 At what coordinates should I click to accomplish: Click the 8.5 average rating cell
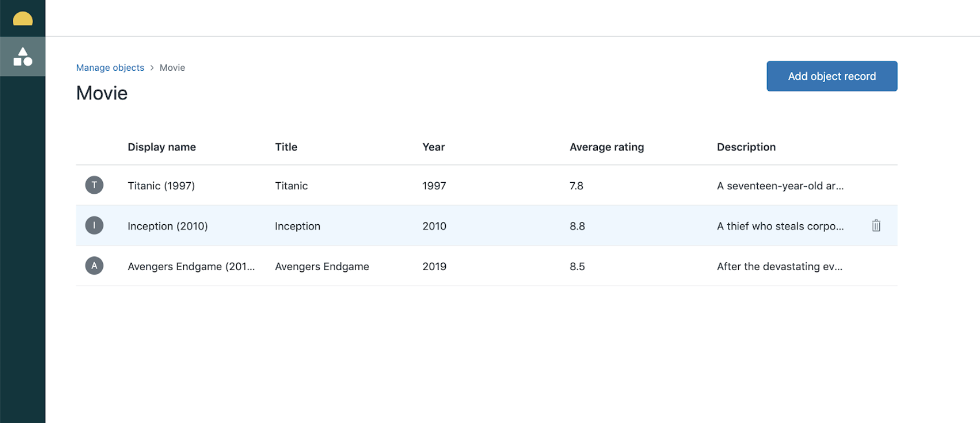pyautogui.click(x=577, y=266)
